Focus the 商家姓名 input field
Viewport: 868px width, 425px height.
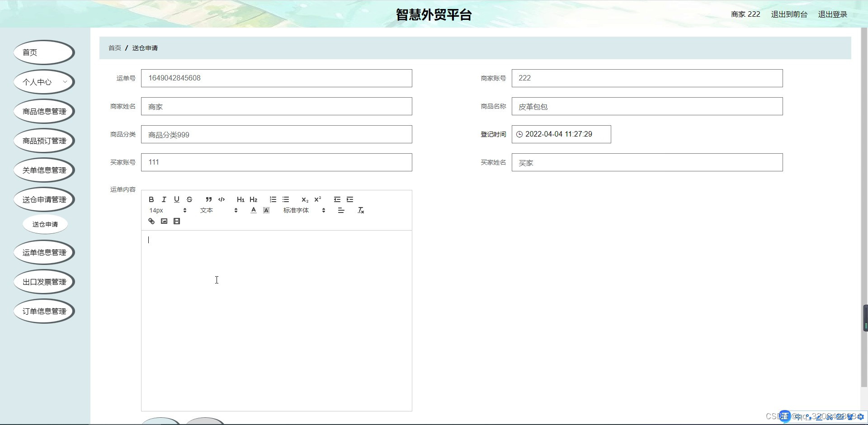pos(277,106)
